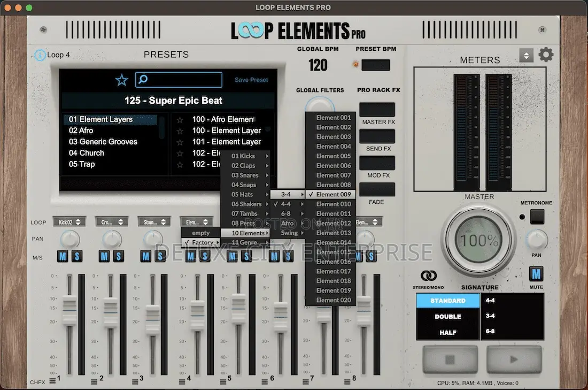
Task: Click the Global BPM 120 value
Action: (x=318, y=65)
